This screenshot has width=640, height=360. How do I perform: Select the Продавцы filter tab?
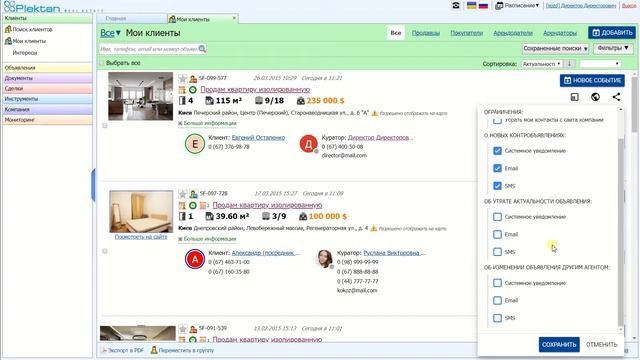tap(426, 33)
